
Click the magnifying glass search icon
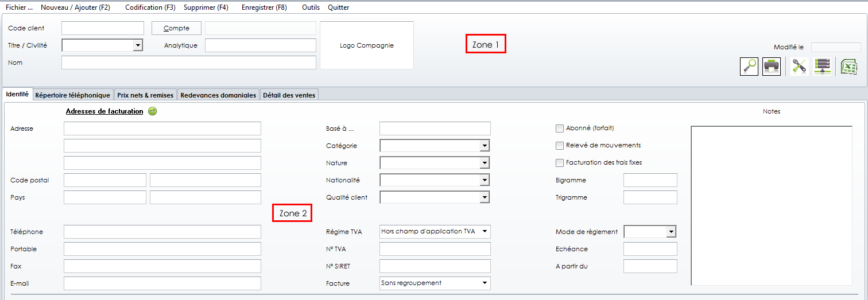click(x=749, y=67)
